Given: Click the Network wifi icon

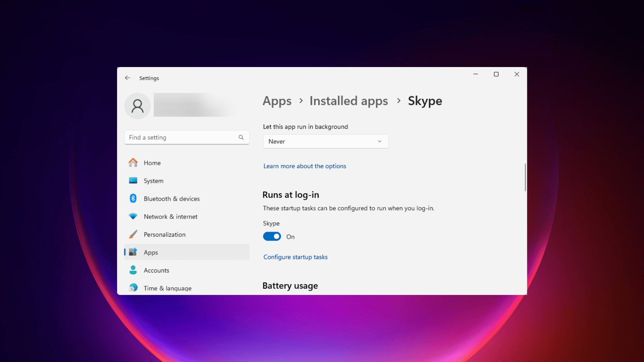Looking at the screenshot, I should click(x=133, y=217).
